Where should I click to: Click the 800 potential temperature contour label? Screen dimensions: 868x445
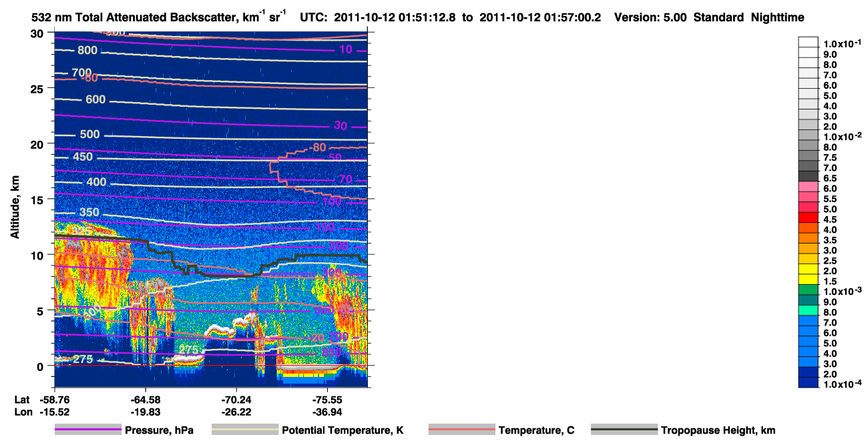point(87,50)
